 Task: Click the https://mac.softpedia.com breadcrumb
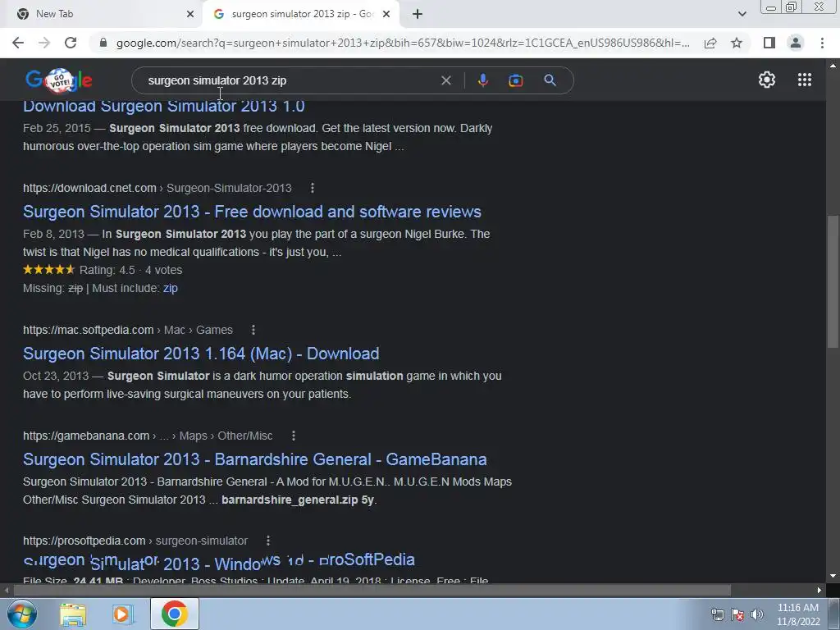point(89,330)
